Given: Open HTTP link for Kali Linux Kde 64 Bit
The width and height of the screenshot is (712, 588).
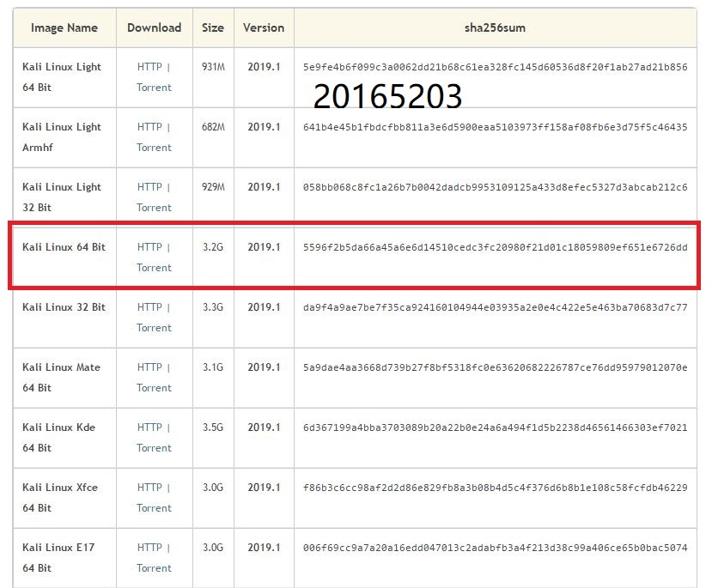Looking at the screenshot, I should [149, 427].
